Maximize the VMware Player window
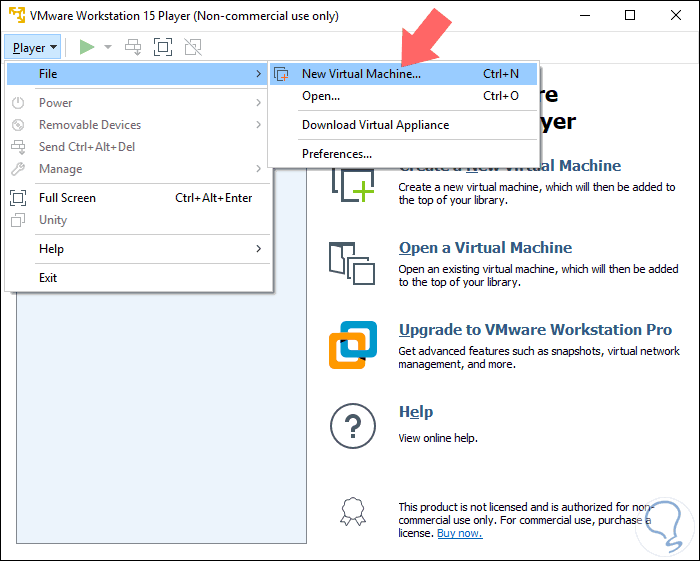The image size is (700, 561). click(630, 16)
